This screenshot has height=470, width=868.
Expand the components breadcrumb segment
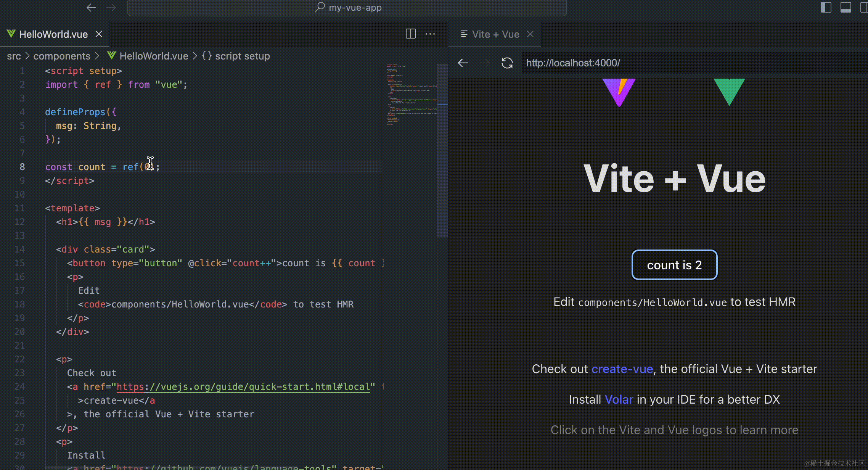(x=62, y=56)
